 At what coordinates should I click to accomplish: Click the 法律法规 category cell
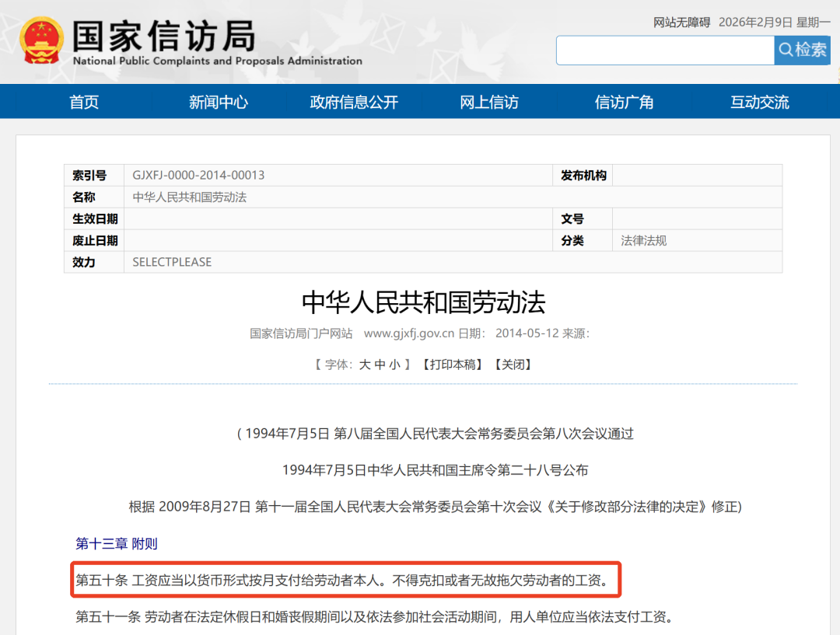pyautogui.click(x=643, y=241)
